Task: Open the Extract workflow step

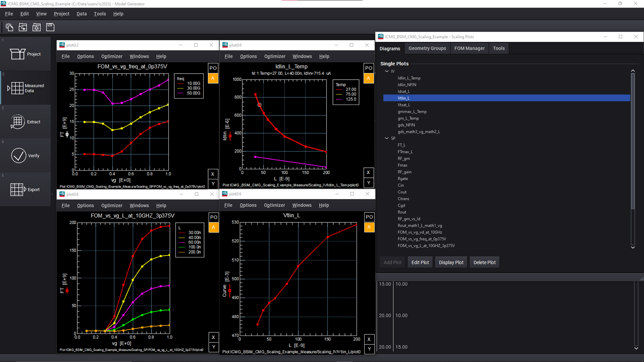Action: click(x=26, y=122)
